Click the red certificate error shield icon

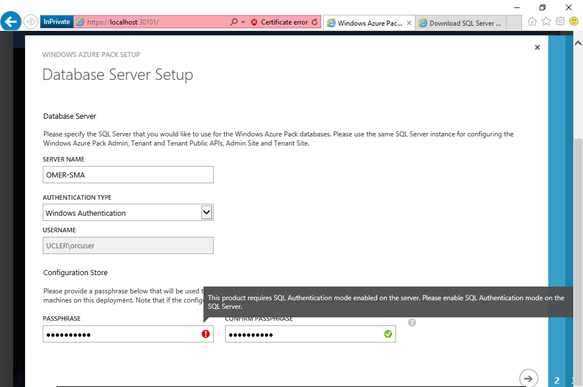254,22
